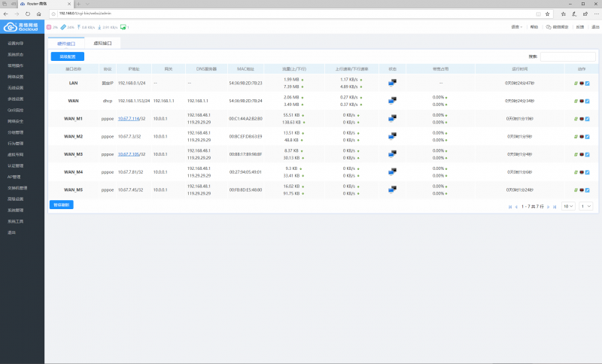Click the browser reload button
The height and width of the screenshot is (364, 602).
point(28,14)
